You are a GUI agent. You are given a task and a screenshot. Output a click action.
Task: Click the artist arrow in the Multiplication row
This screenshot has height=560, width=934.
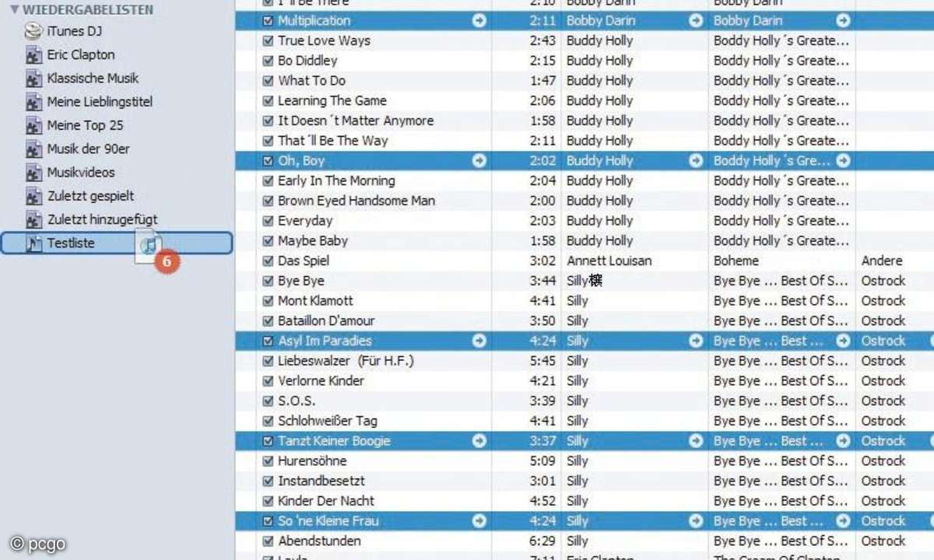tap(696, 21)
